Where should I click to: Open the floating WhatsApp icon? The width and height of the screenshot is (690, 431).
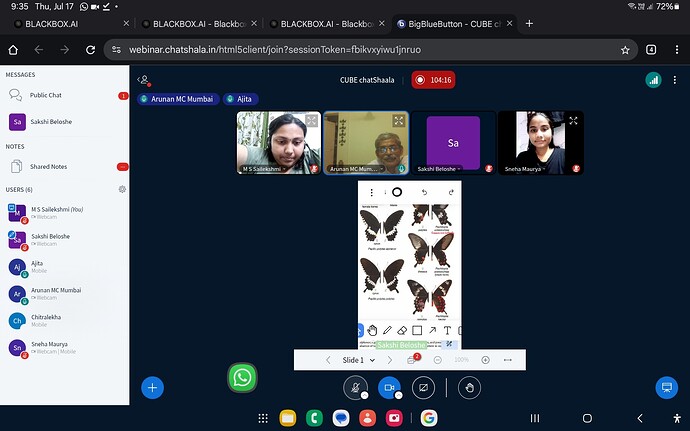coord(242,377)
